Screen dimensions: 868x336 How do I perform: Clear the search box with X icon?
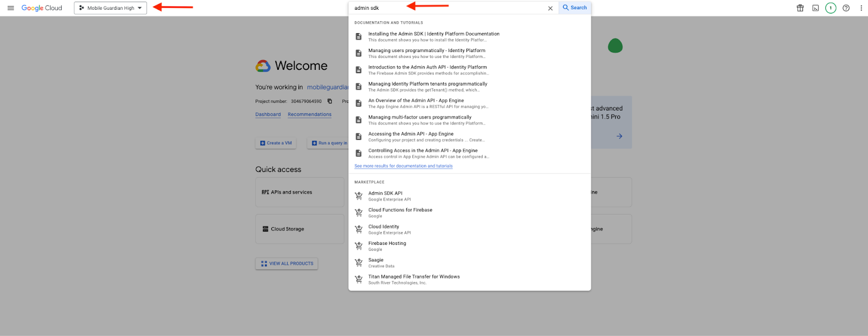click(x=550, y=8)
